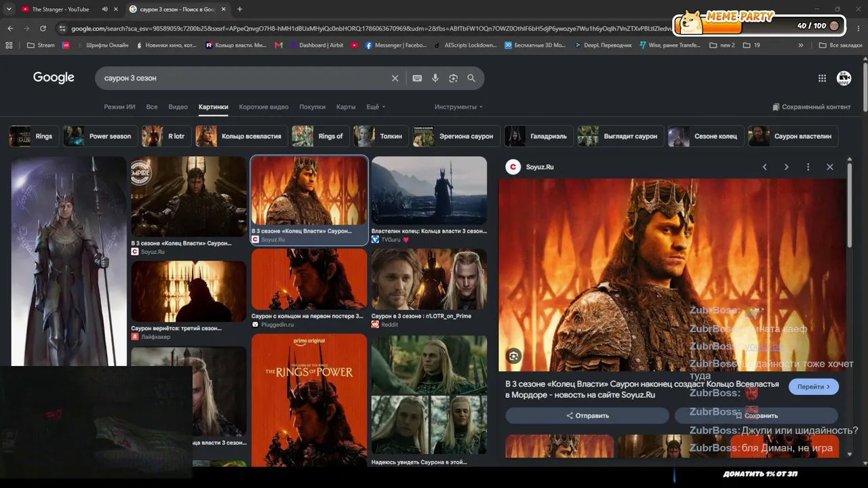The width and height of the screenshot is (868, 488).
Task: Open the Шрифты Онлайн bookmark
Action: [102, 45]
